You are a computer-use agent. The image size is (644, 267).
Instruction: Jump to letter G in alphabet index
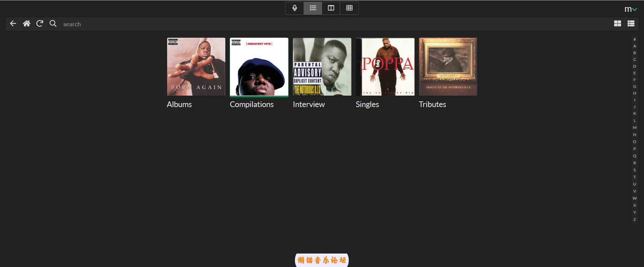coord(635,87)
